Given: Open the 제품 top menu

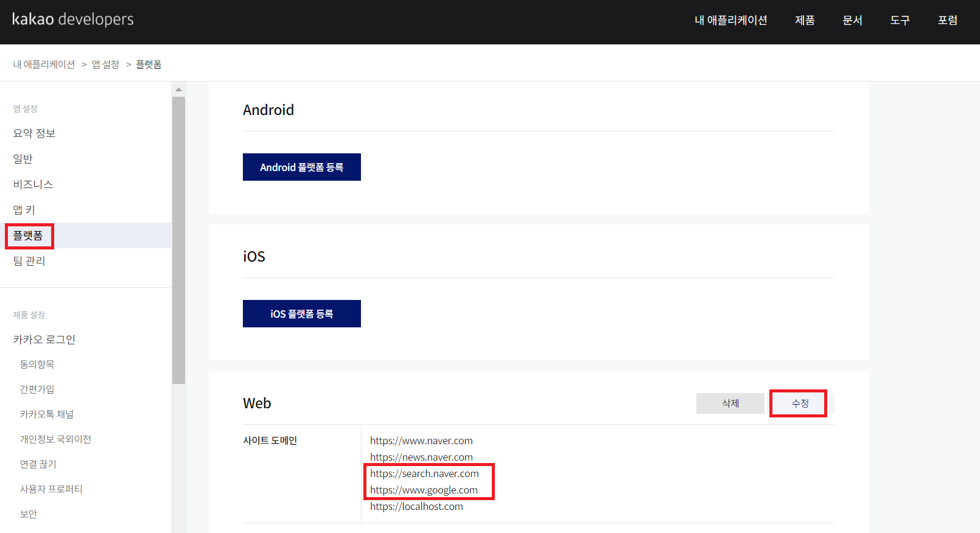Looking at the screenshot, I should 805,20.
